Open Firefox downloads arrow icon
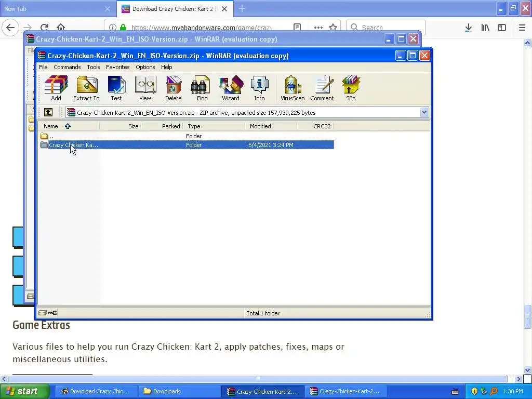The height and width of the screenshot is (399, 532). coord(468,28)
